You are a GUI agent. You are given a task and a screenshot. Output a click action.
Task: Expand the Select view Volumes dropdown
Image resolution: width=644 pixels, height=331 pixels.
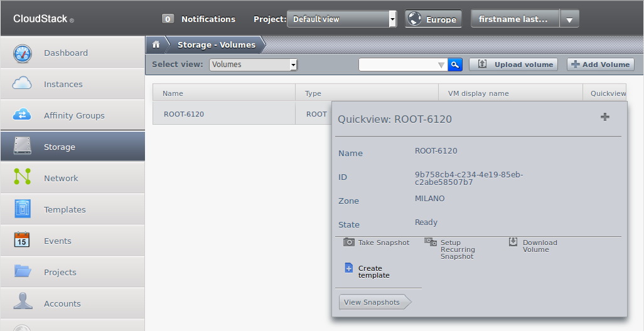(254, 65)
